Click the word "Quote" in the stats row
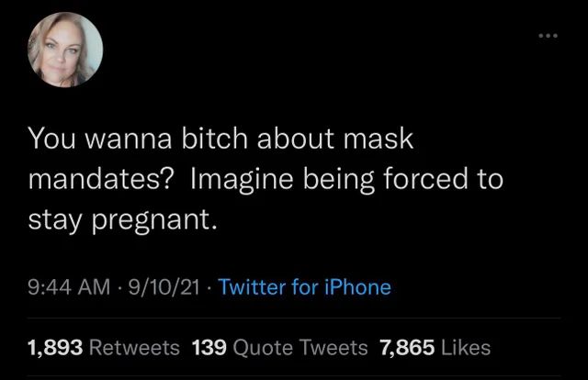Image resolution: width=588 pixels, height=380 pixels. pos(265,348)
